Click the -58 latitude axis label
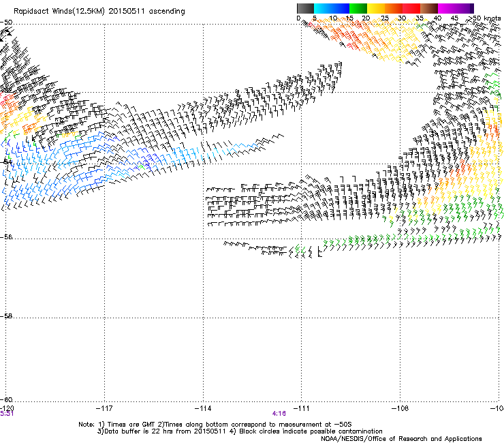The width and height of the screenshot is (504, 443). point(6,316)
